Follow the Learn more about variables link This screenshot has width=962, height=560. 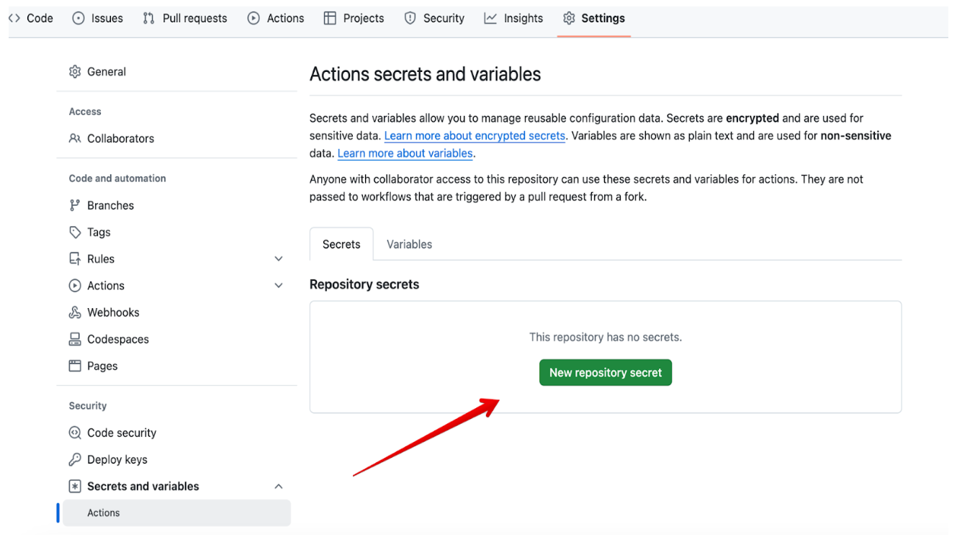405,154
